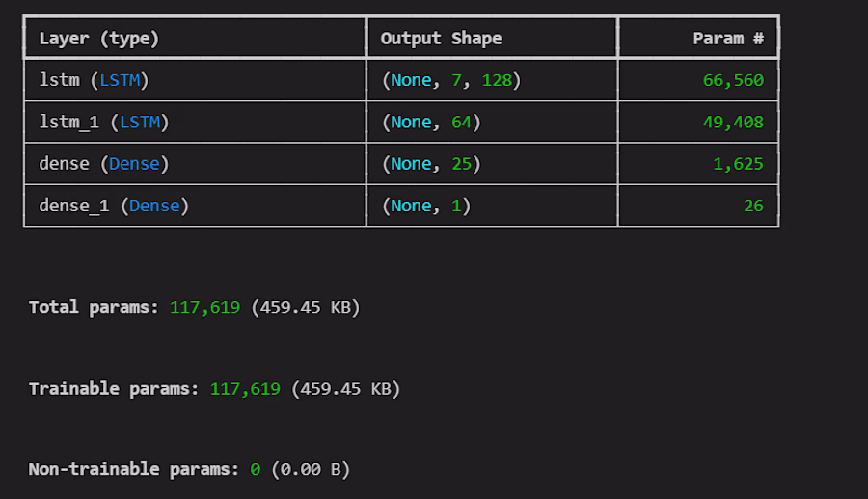The image size is (868, 499).
Task: Click the "Trainable params:" label
Action: [x=114, y=388]
